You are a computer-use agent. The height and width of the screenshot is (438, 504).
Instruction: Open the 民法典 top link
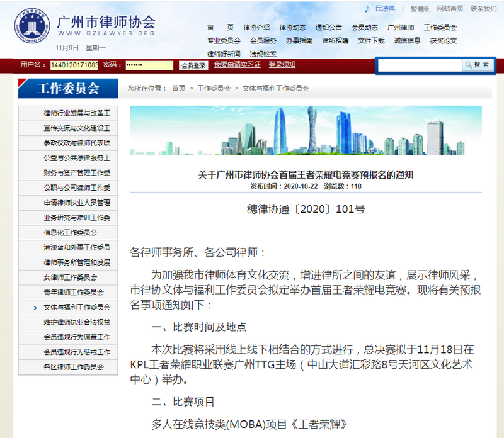click(x=385, y=9)
